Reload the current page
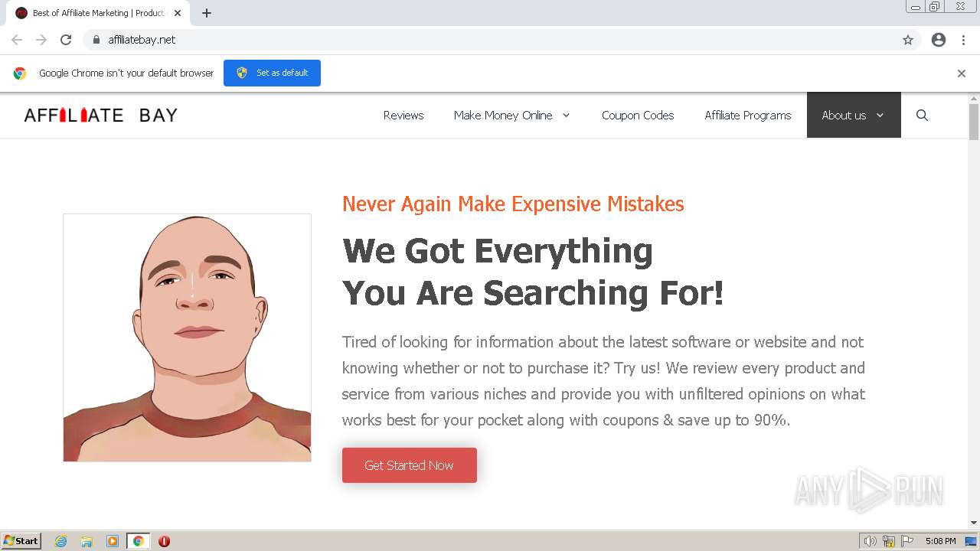980x551 pixels. [x=66, y=40]
